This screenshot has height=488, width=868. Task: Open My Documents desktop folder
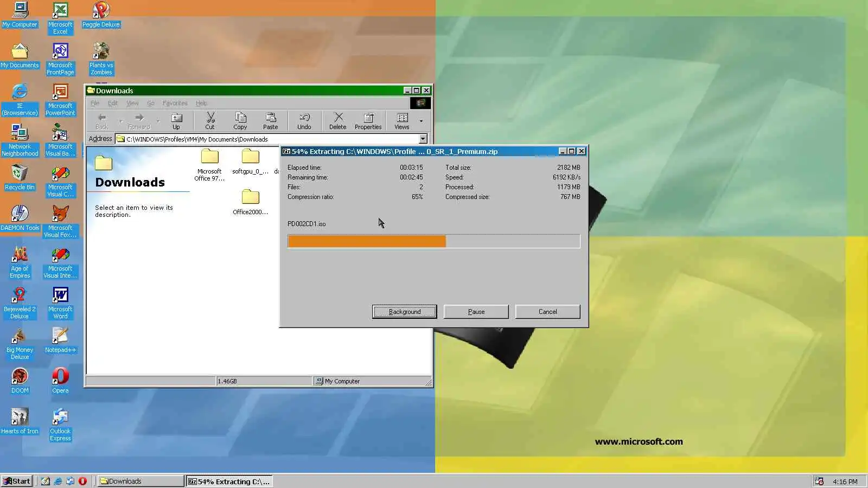tap(20, 55)
